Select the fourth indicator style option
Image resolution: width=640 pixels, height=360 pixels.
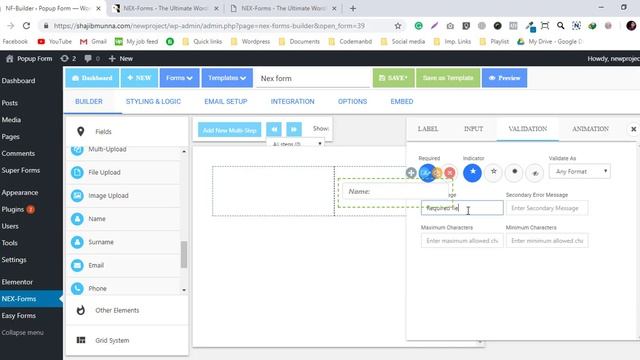point(535,173)
